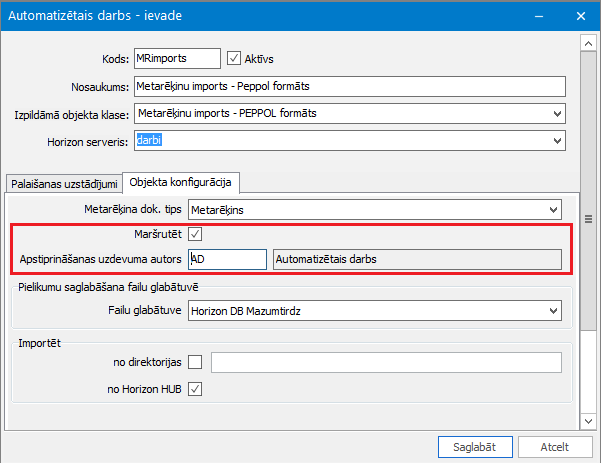Click the directory path input field
Screen dimensions: 601x463
point(386,362)
